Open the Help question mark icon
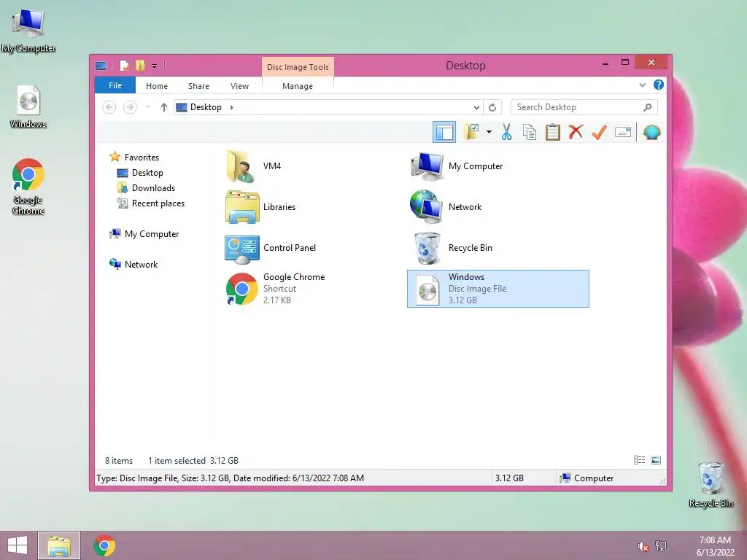Image resolution: width=747 pixels, height=560 pixels. point(659,85)
